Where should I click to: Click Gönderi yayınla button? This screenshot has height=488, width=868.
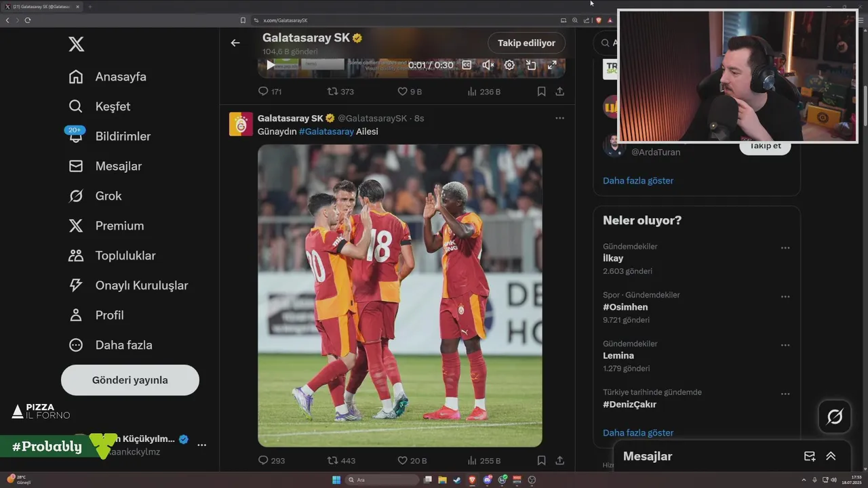click(130, 380)
